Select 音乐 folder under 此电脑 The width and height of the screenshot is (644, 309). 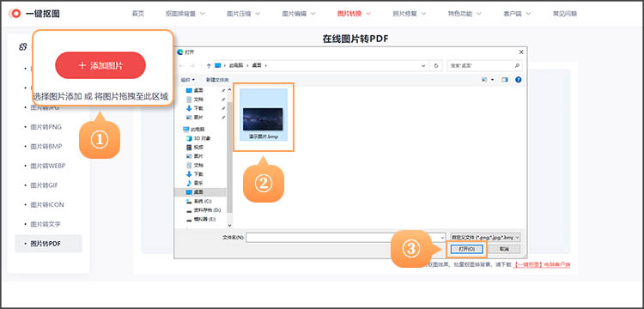[195, 183]
